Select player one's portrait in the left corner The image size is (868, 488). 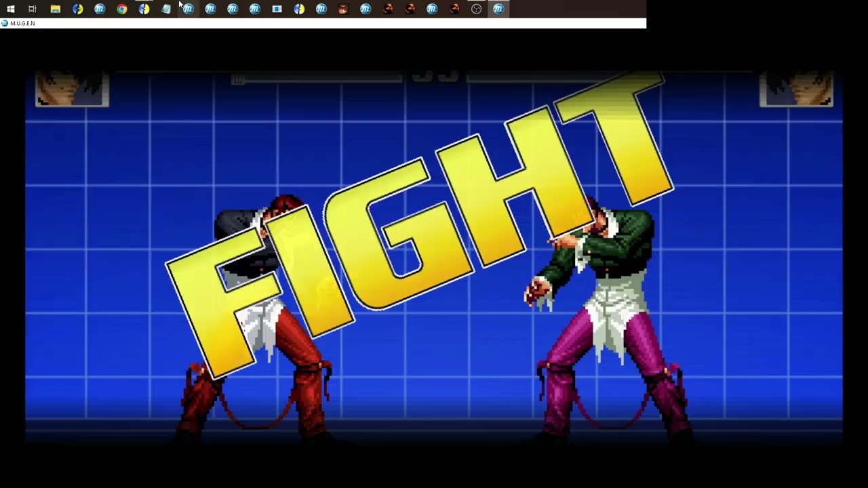click(x=72, y=89)
